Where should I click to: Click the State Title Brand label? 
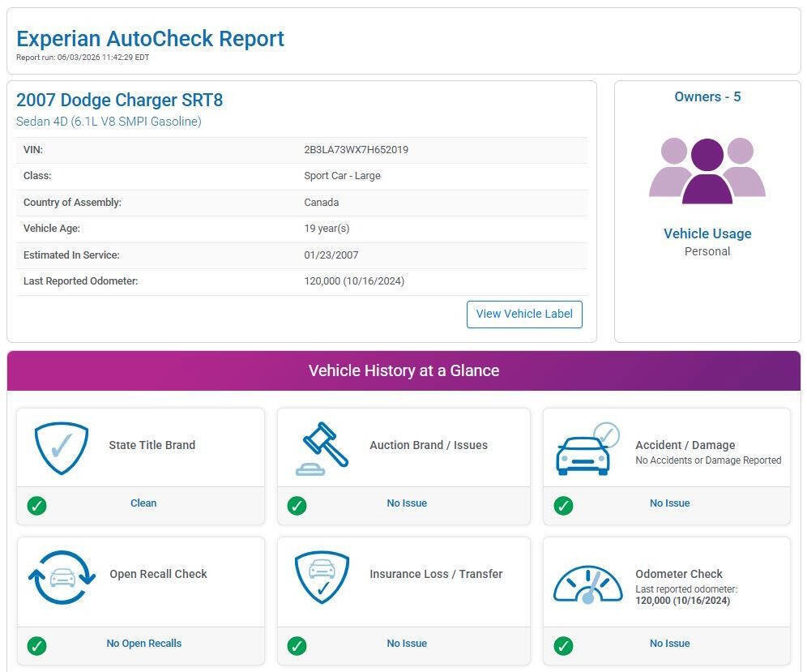pos(152,445)
